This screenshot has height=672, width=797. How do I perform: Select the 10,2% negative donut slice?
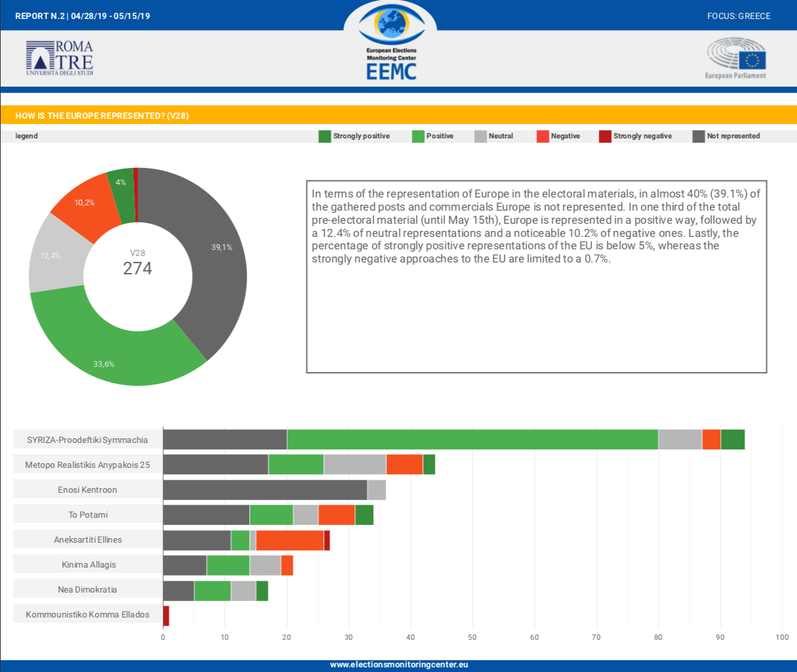pos(82,205)
